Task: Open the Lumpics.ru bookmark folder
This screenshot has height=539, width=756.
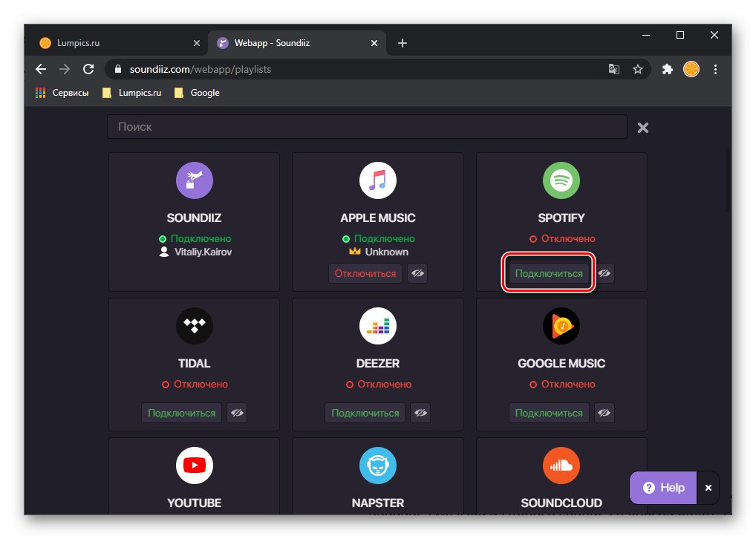Action: (131, 93)
